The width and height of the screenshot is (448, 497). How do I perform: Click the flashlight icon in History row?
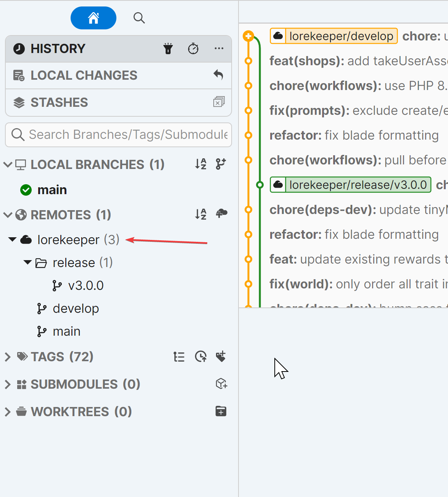coord(168,48)
